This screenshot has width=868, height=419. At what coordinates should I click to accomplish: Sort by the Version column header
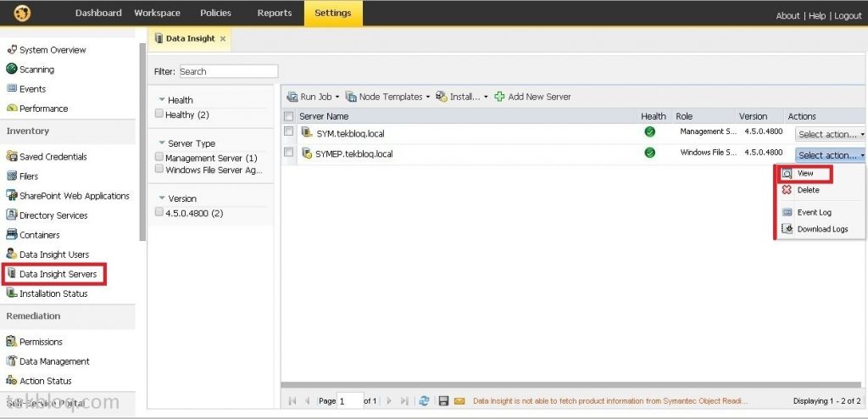click(x=753, y=116)
